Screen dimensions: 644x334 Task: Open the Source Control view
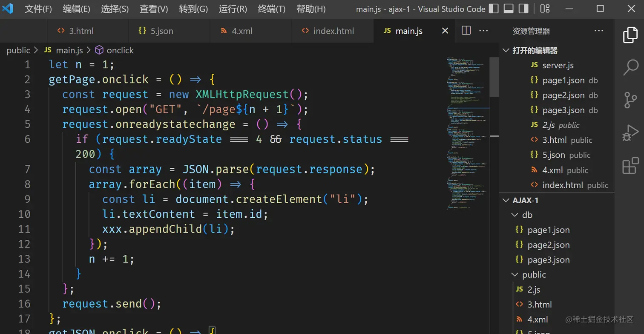point(630,100)
